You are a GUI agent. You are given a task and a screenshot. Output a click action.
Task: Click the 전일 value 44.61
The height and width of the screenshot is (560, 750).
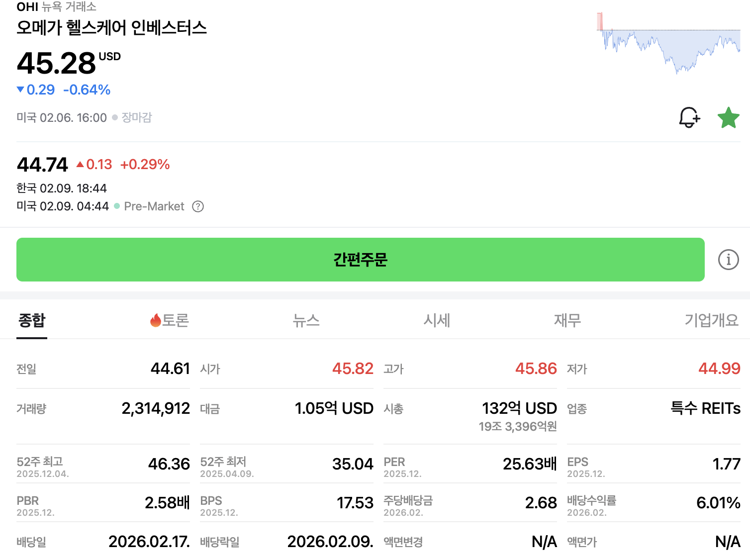[170, 369]
